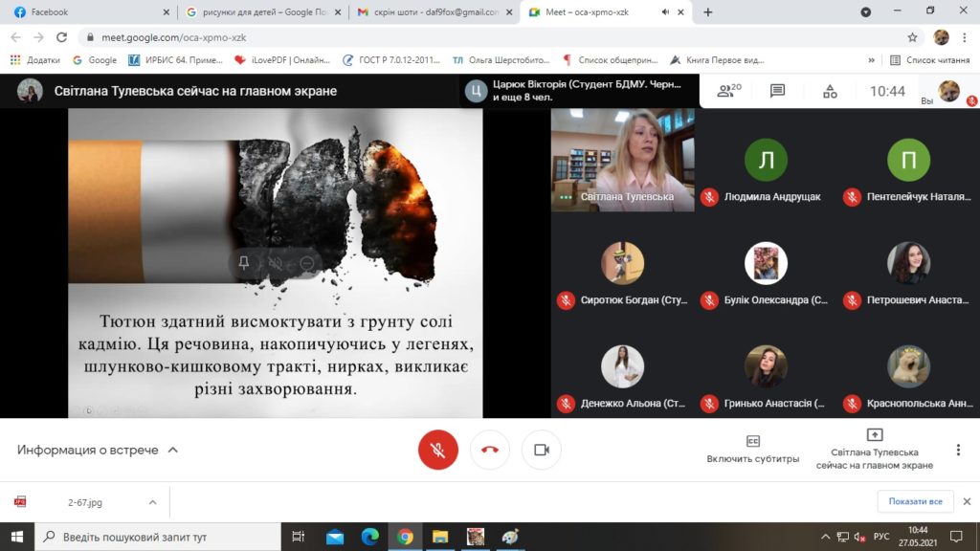This screenshot has height=551, width=980.
Task: Click Показати все downloads button
Action: coord(915,501)
